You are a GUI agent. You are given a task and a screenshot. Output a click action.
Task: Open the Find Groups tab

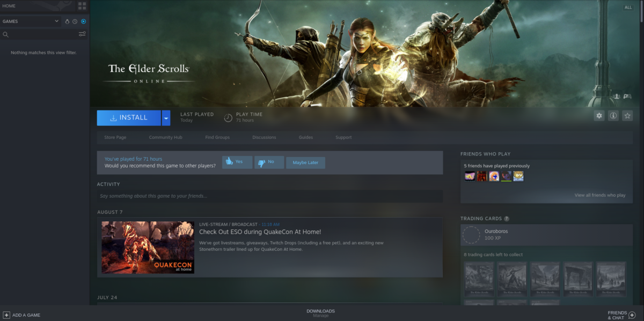click(217, 137)
